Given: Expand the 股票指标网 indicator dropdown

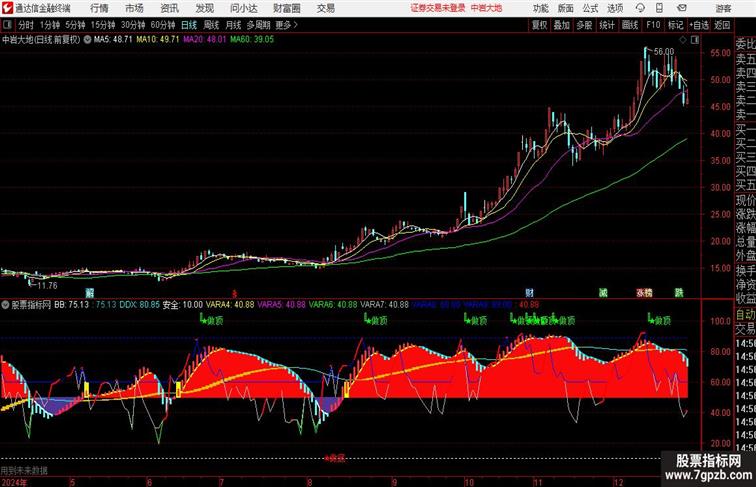Looking at the screenshot, I should pos(5,305).
